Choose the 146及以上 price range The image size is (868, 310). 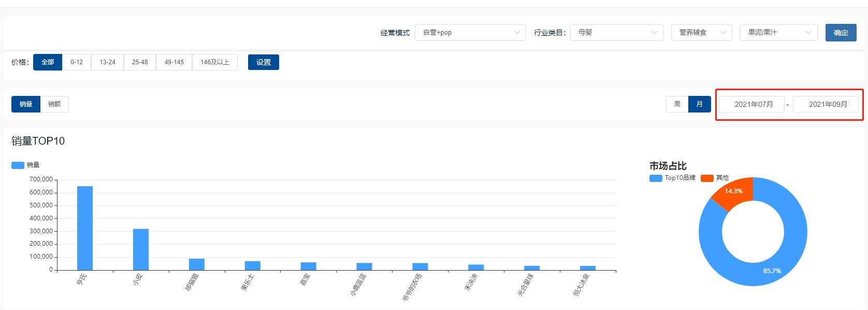(x=214, y=62)
